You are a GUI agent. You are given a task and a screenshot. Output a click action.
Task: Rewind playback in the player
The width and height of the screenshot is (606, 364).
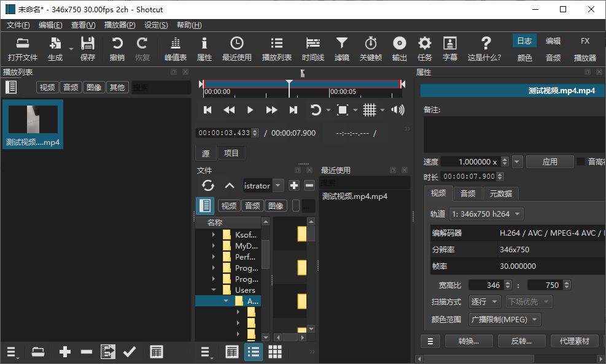pyautogui.click(x=229, y=110)
